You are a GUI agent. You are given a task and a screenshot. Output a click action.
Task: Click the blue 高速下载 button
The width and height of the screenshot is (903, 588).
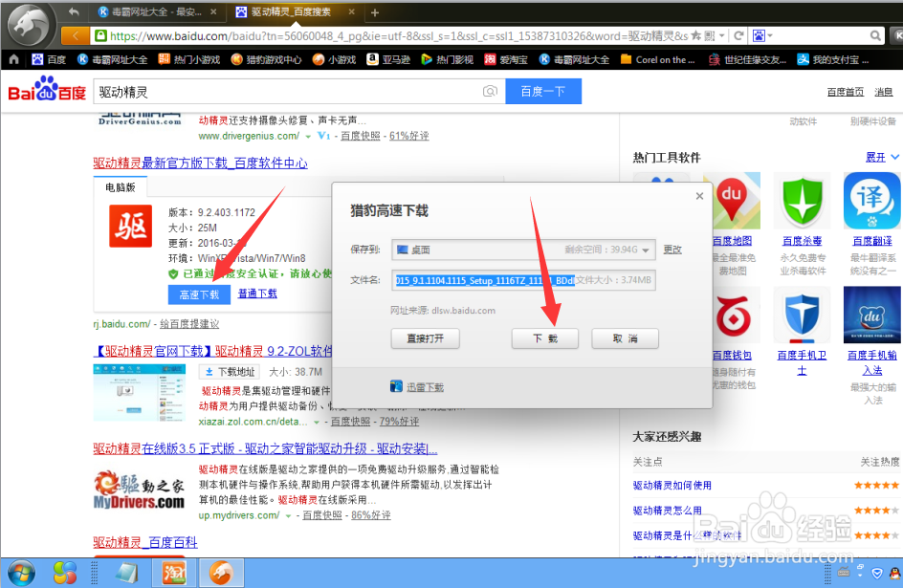(199, 294)
